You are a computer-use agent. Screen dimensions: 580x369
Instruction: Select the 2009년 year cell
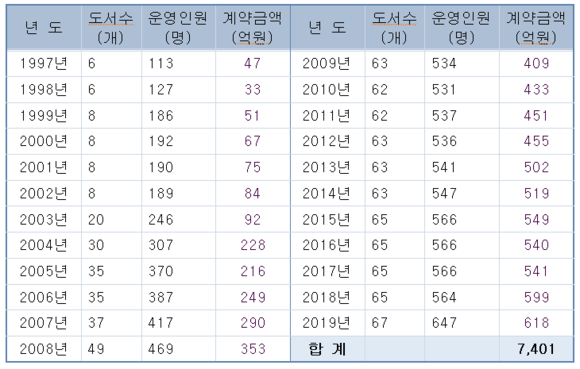(327, 63)
